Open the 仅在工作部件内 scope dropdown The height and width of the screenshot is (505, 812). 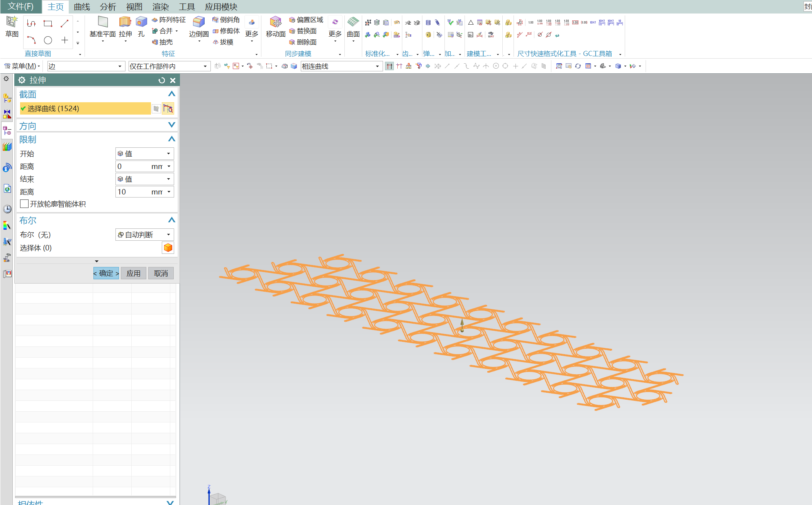(169, 66)
